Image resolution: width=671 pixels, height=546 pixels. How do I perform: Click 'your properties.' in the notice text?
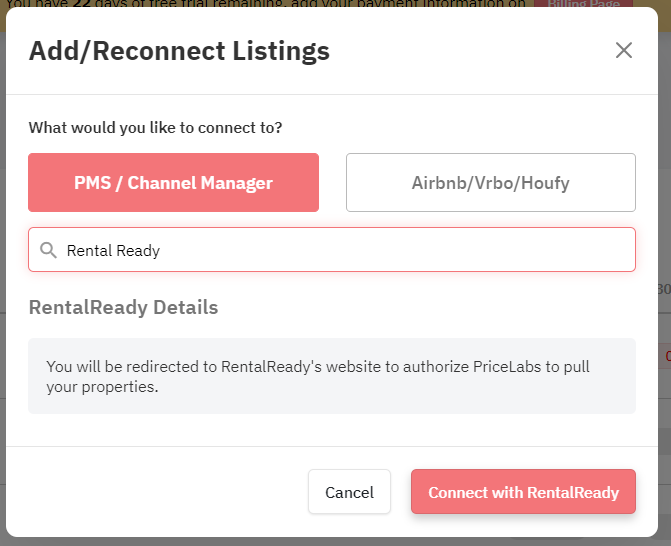pos(102,387)
